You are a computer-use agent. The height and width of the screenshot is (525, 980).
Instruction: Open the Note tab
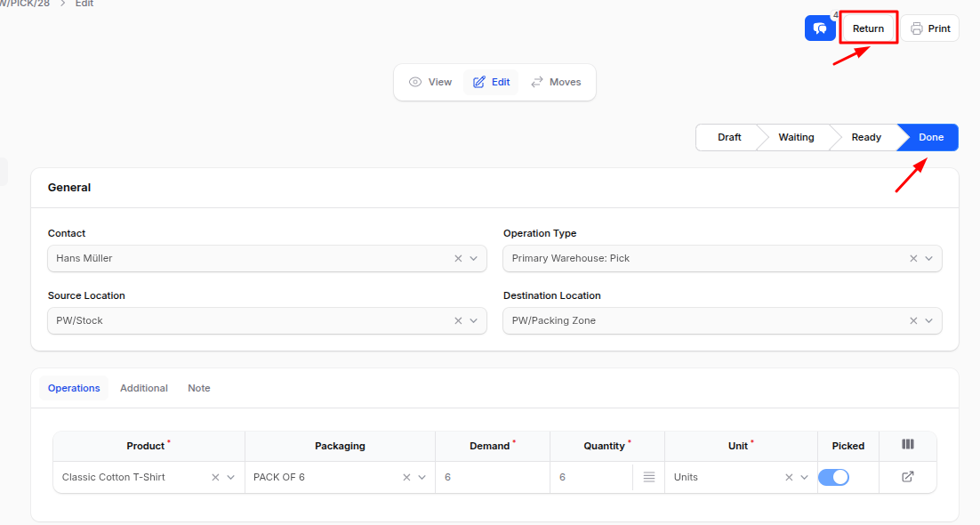(199, 388)
